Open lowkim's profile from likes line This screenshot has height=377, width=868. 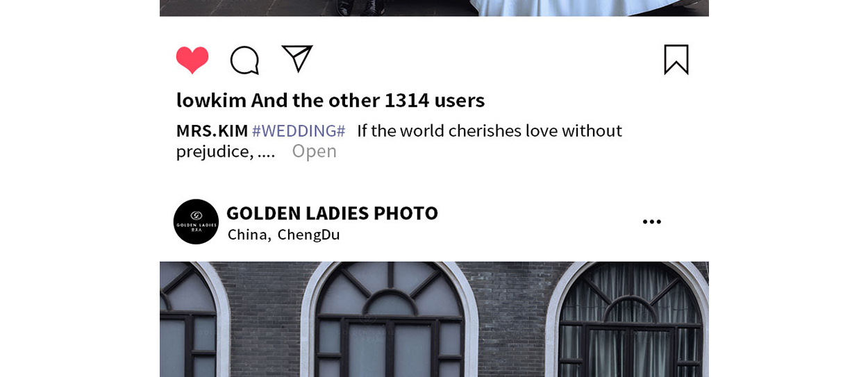coord(211,100)
